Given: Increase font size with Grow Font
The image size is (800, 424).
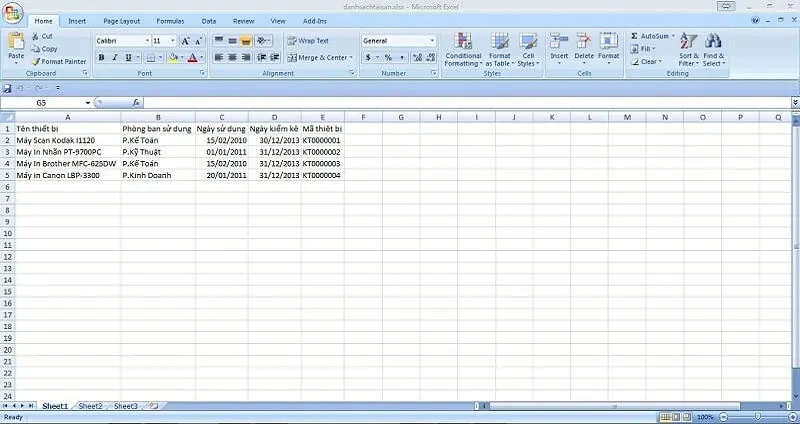Looking at the screenshot, I should [186, 41].
